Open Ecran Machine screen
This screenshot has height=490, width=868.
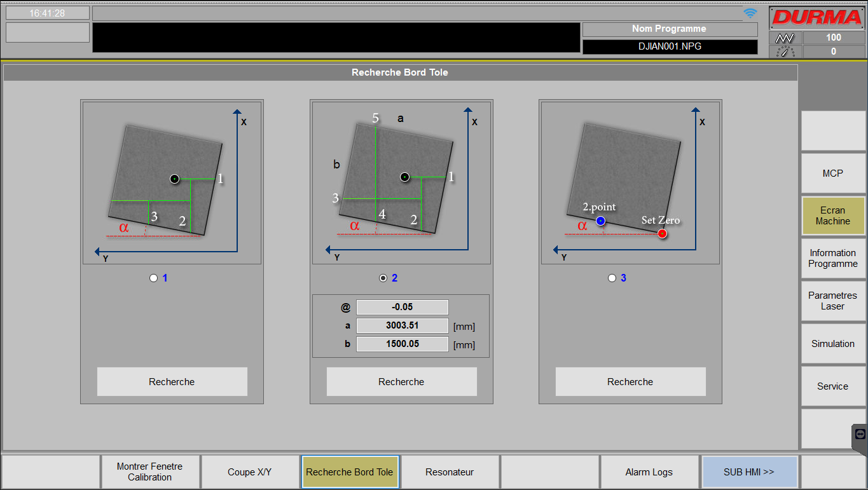832,215
